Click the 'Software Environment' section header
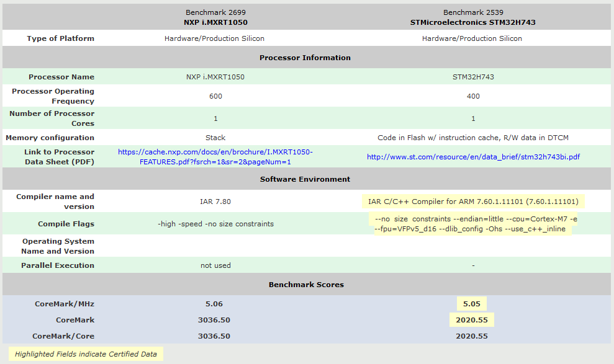The image size is (614, 364). pyautogui.click(x=305, y=179)
